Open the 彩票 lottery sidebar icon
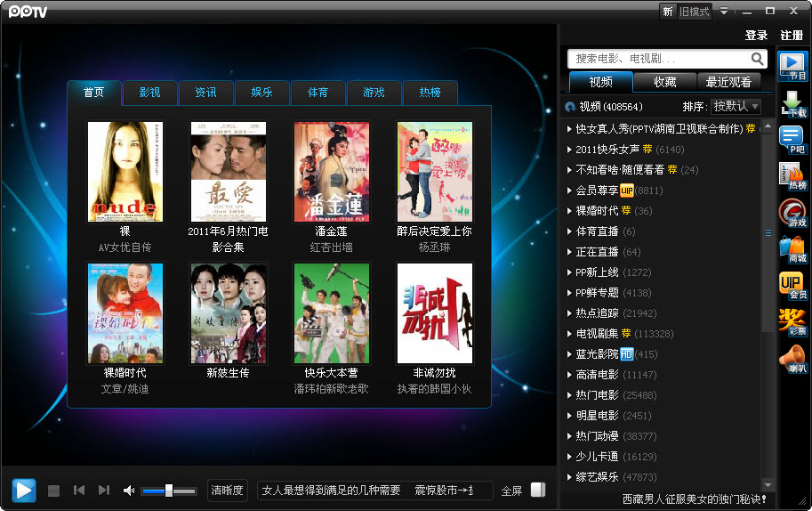Screen dimensions: 812x511 pos(792,322)
